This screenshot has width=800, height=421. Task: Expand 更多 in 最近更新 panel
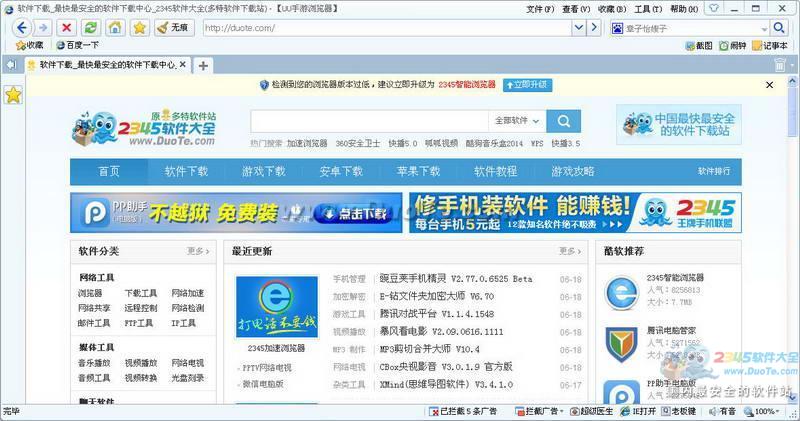(x=570, y=251)
